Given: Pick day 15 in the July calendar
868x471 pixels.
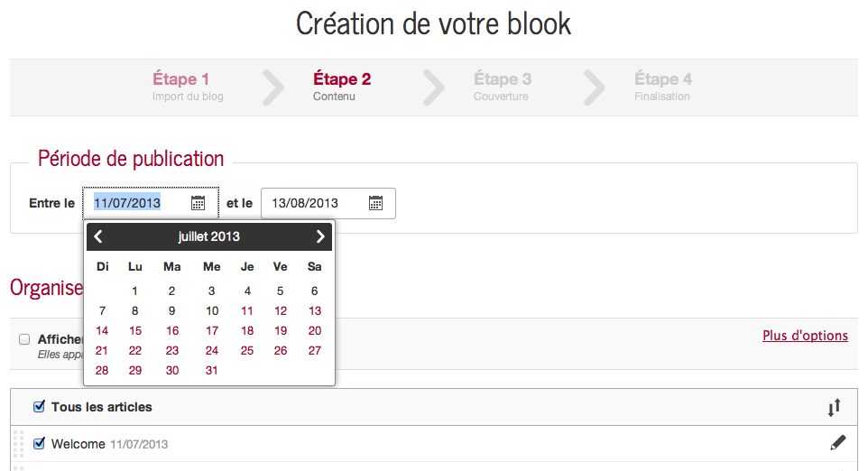Looking at the screenshot, I should point(135,331).
